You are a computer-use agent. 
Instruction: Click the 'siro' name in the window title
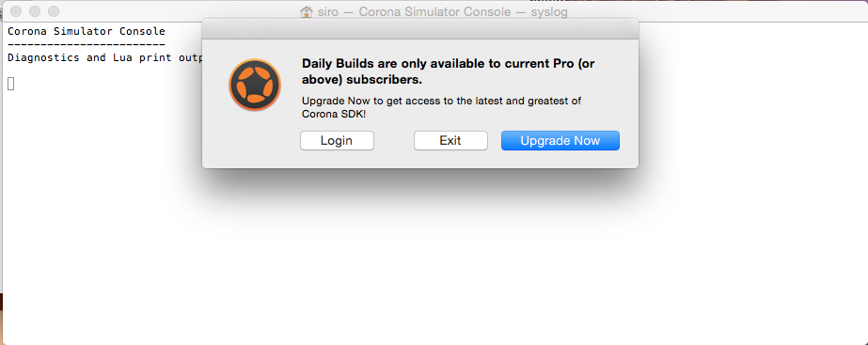(327, 11)
